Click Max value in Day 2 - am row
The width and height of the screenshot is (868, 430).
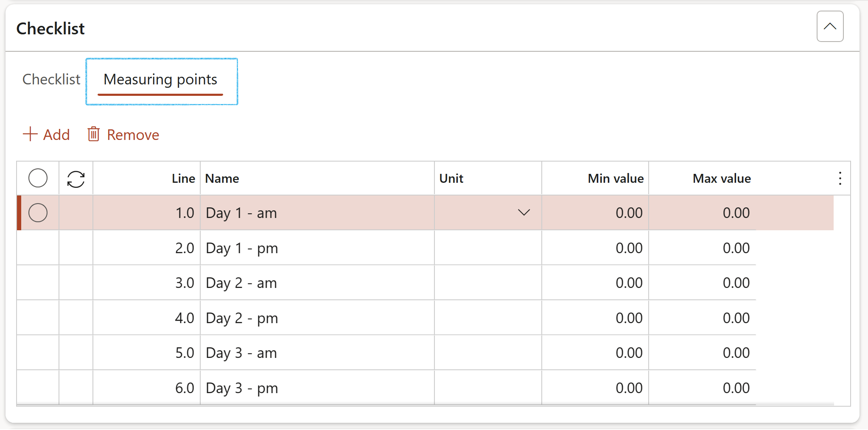coord(702,283)
